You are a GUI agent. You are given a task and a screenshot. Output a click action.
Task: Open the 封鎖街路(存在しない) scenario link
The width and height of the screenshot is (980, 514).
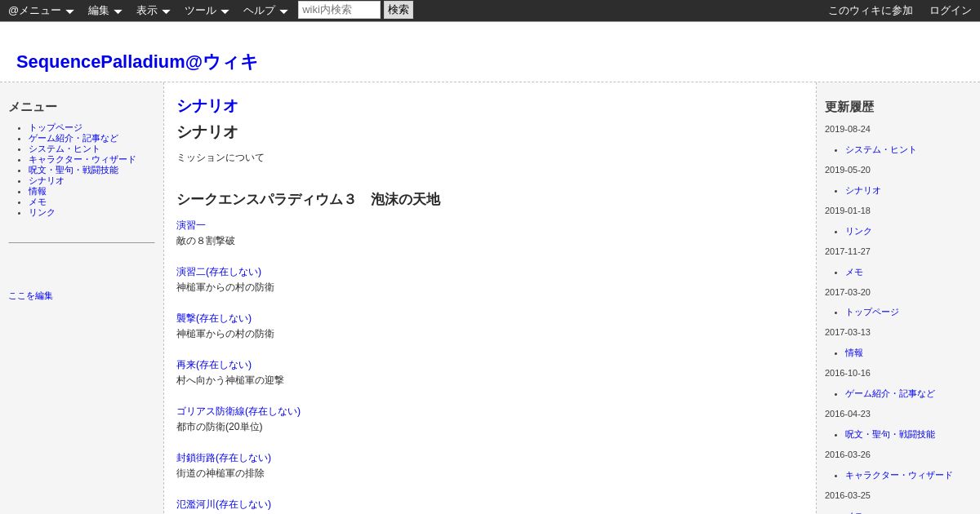(224, 458)
